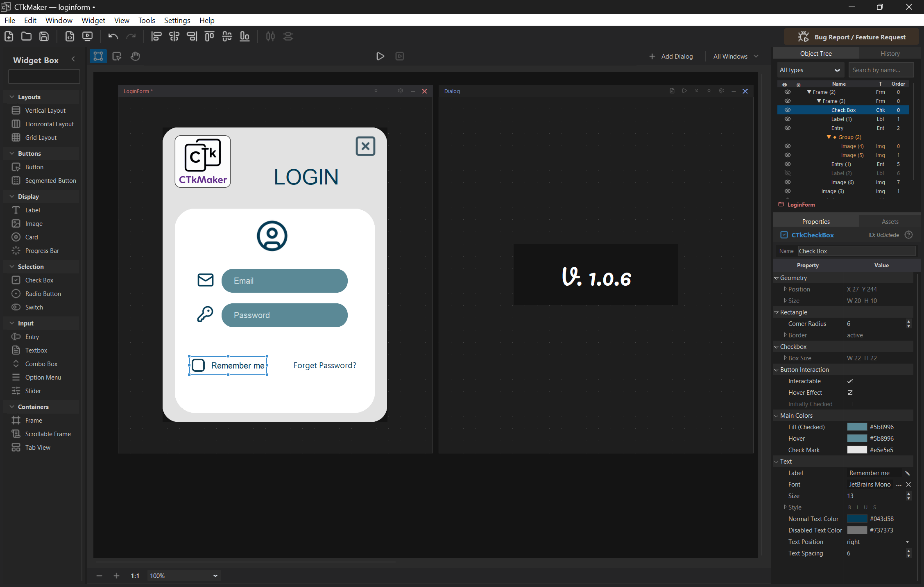The image size is (924, 587).
Task: Select the Combo Box widget
Action: [35, 364]
